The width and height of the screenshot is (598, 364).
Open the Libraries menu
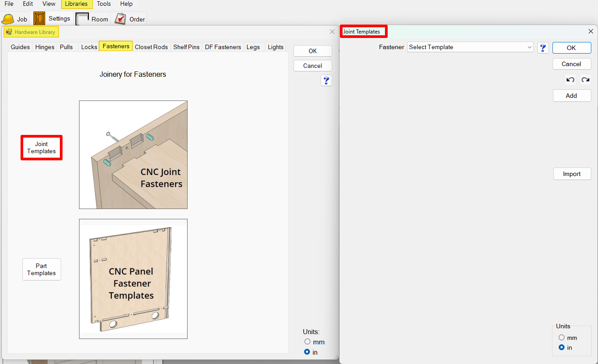pyautogui.click(x=76, y=4)
